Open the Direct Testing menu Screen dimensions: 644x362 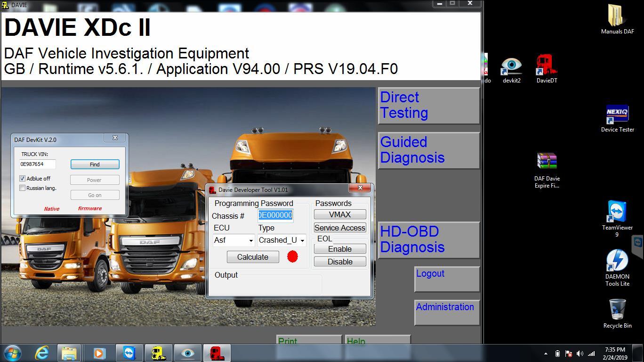pyautogui.click(x=428, y=106)
